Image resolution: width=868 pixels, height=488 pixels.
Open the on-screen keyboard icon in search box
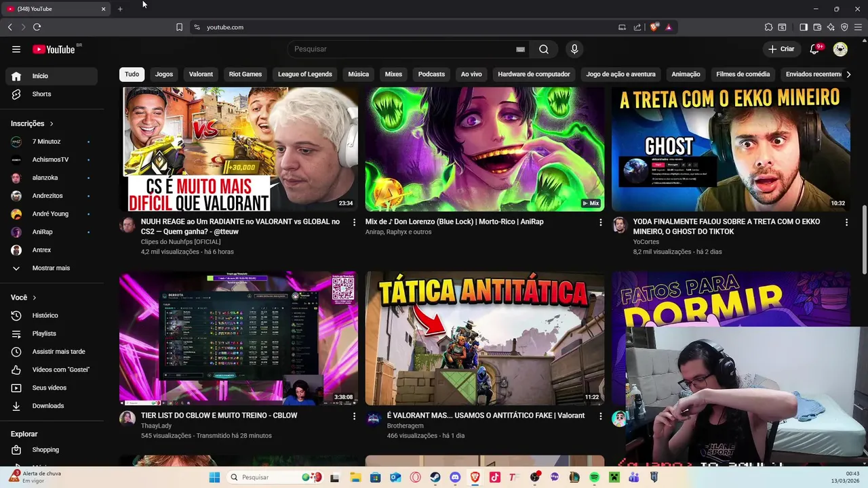[x=520, y=49]
